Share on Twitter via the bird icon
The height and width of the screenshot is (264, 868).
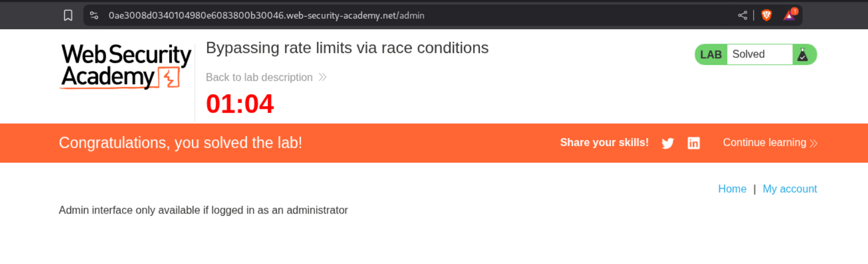pyautogui.click(x=667, y=143)
